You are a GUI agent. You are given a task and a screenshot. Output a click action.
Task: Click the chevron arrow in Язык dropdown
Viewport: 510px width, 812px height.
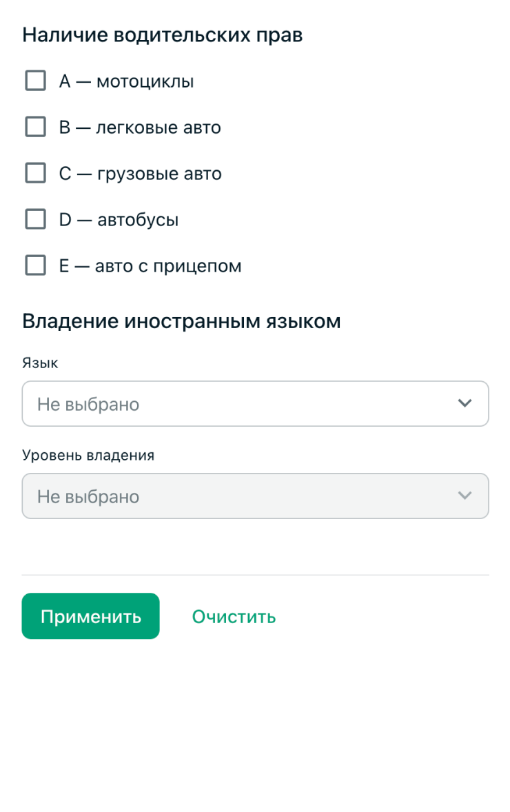click(465, 403)
